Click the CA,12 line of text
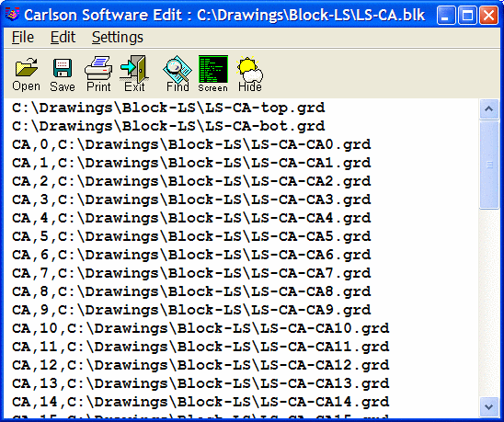The width and height of the screenshot is (504, 422). [x=200, y=365]
